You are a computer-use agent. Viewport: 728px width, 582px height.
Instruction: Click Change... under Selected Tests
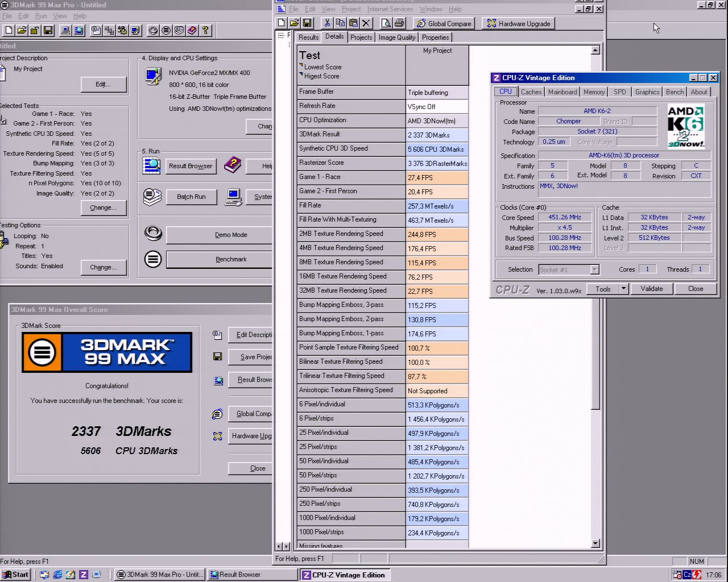[x=103, y=207]
